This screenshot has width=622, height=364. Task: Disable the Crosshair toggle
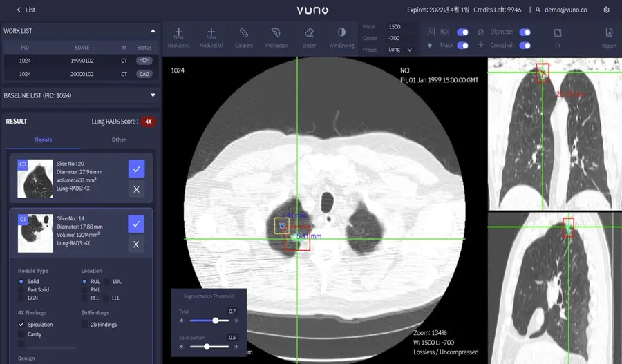pos(525,45)
